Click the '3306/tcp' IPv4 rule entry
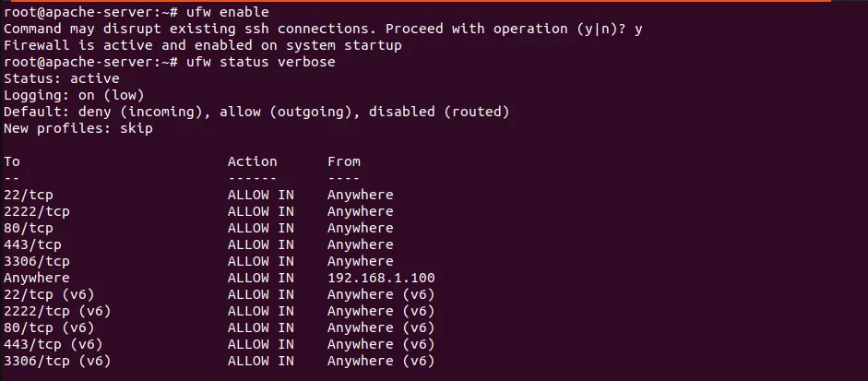 [x=37, y=261]
